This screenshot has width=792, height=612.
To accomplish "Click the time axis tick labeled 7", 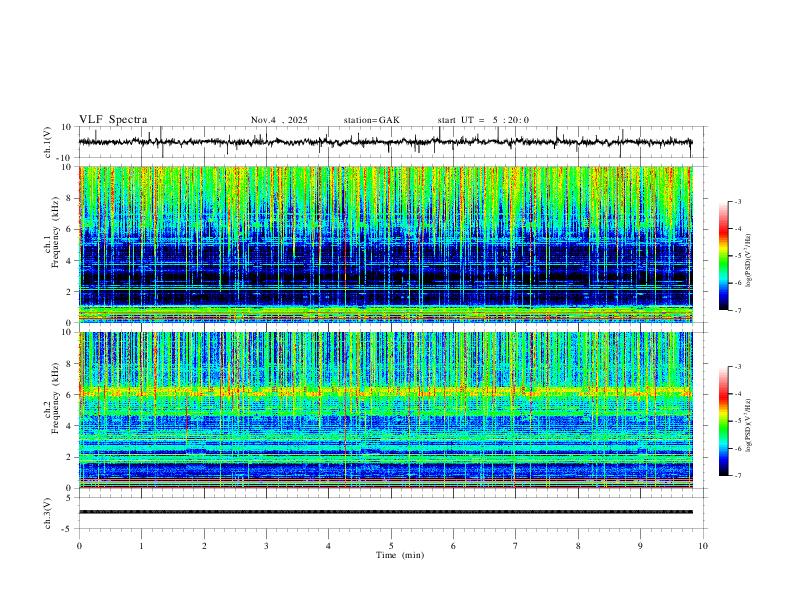I will point(516,546).
